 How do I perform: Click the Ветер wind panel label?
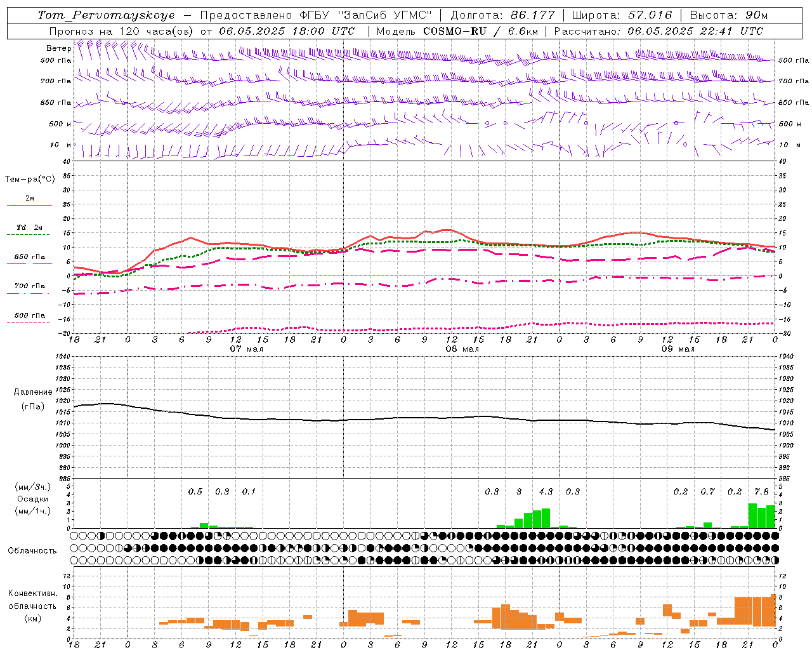pos(58,48)
